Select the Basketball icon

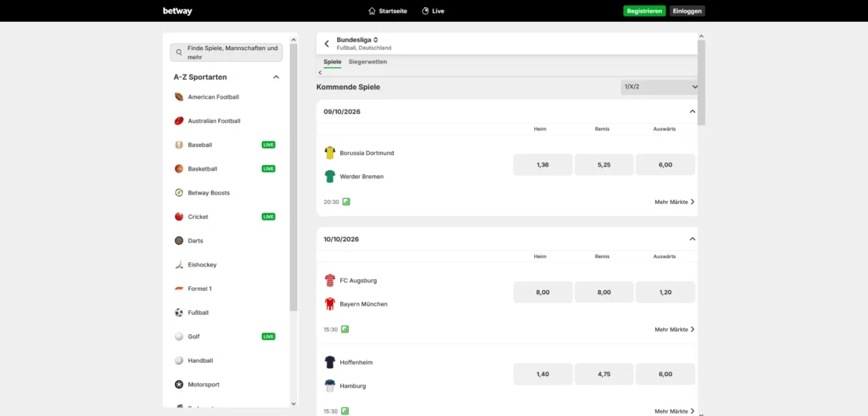point(179,169)
